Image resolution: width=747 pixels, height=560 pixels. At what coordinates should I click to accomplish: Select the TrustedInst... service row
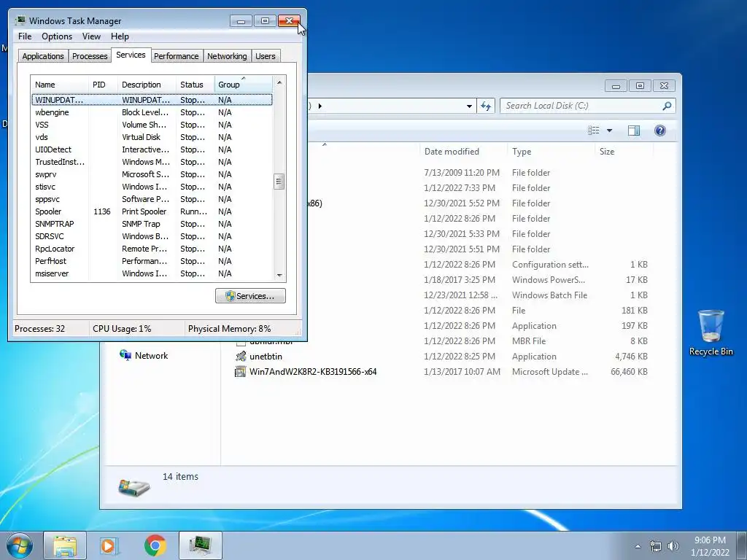(152, 162)
